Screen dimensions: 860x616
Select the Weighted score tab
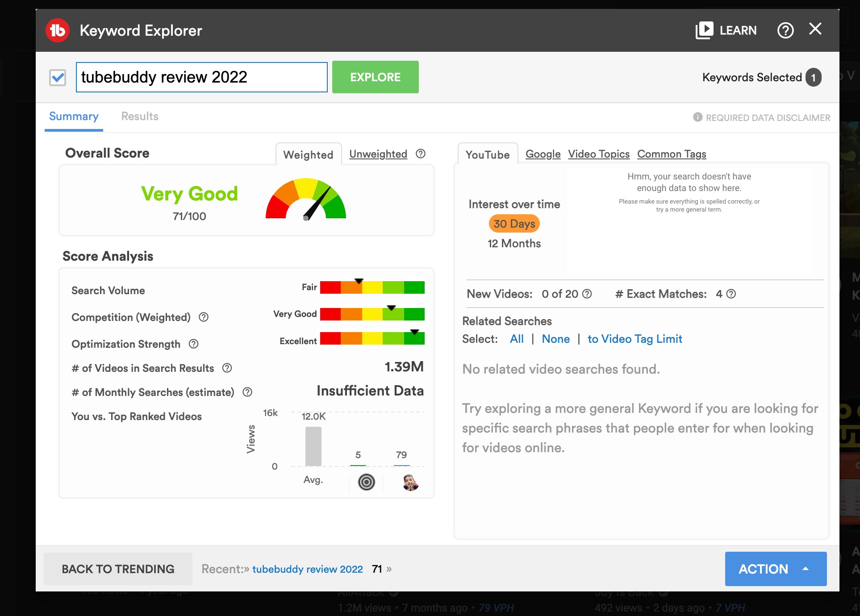click(309, 154)
